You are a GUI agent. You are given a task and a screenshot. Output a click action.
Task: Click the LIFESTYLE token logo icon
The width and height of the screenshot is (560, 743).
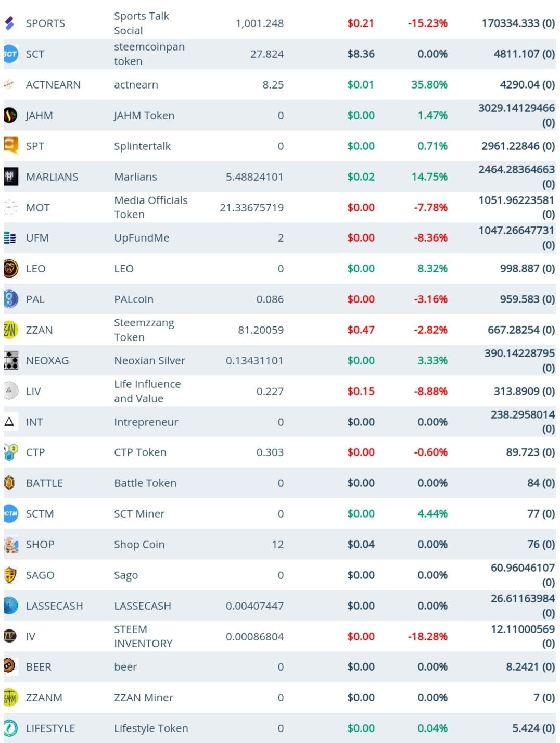coord(10,728)
